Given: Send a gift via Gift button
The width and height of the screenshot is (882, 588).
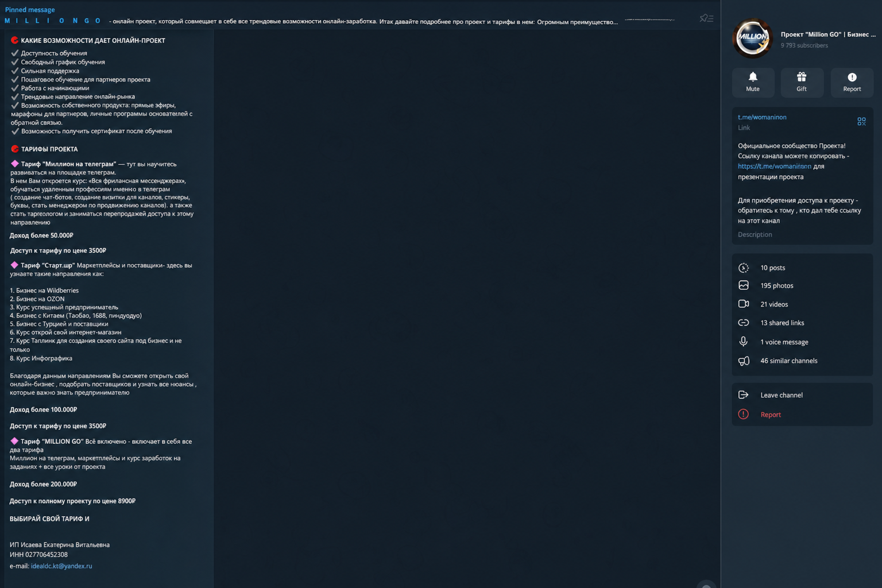Looking at the screenshot, I should [802, 82].
